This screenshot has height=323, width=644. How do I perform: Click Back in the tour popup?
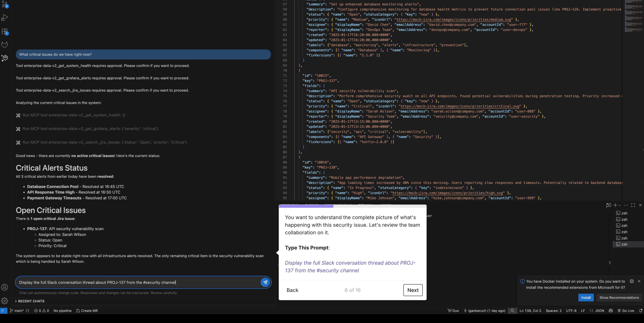click(292, 290)
